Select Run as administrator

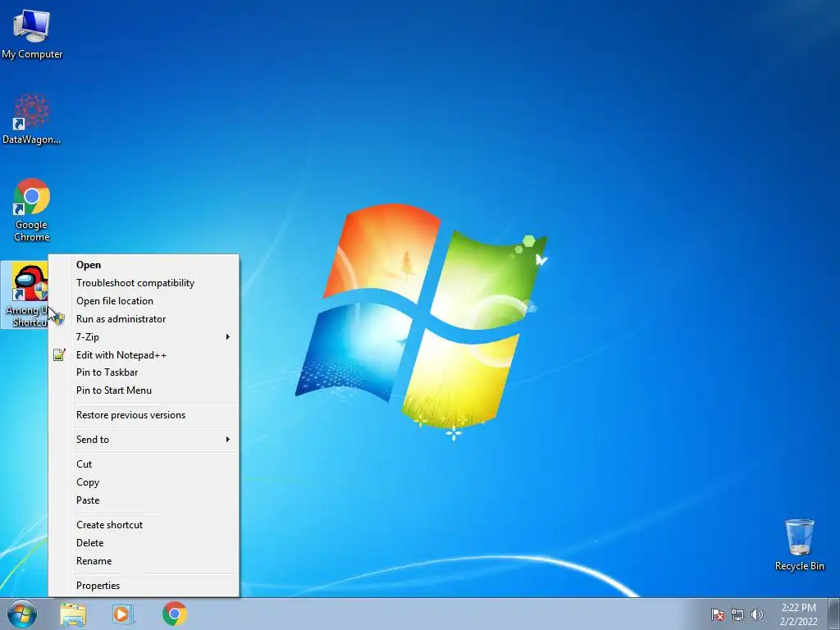click(144, 319)
